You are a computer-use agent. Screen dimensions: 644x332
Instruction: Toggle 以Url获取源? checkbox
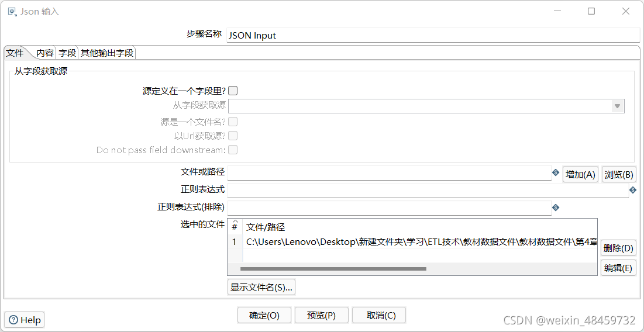tap(233, 136)
